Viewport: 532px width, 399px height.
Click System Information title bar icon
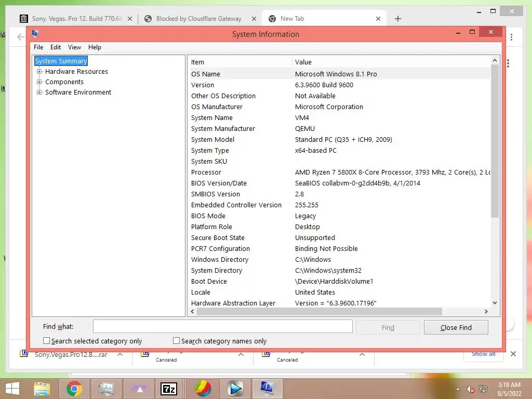pos(35,33)
